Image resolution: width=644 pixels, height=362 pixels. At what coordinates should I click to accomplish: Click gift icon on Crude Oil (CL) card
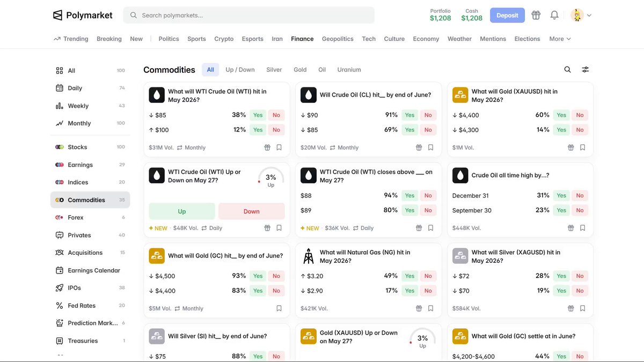419,147
